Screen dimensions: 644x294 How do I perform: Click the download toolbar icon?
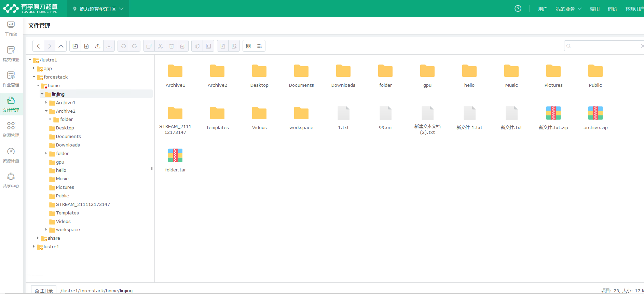109,46
